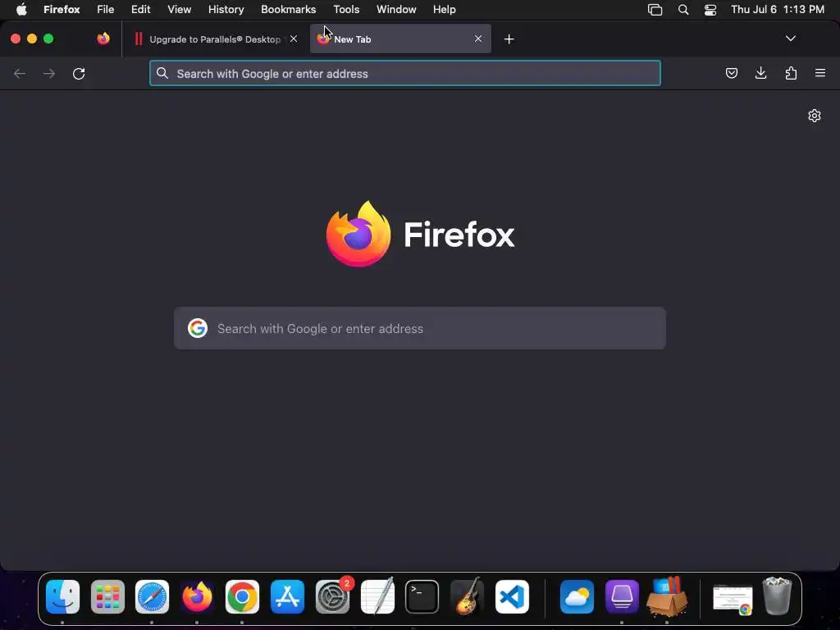Click the magnifier icon in address bar
The image size is (840, 630).
[162, 73]
